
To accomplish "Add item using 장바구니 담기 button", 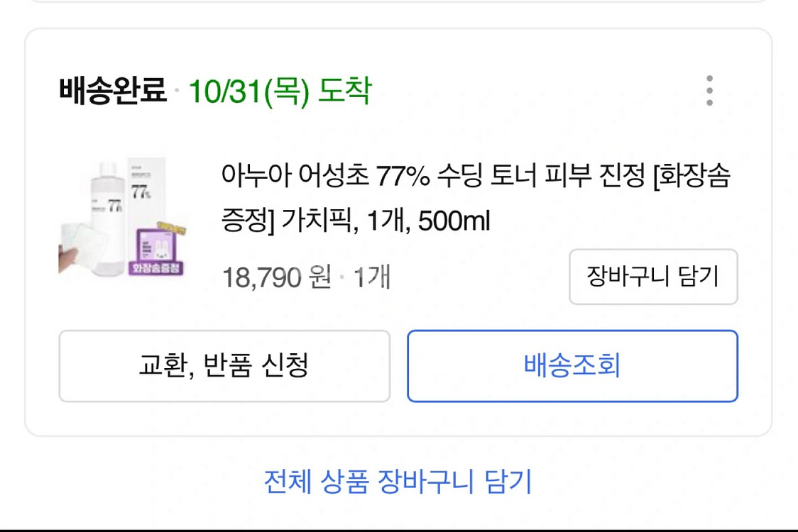I will point(652,277).
